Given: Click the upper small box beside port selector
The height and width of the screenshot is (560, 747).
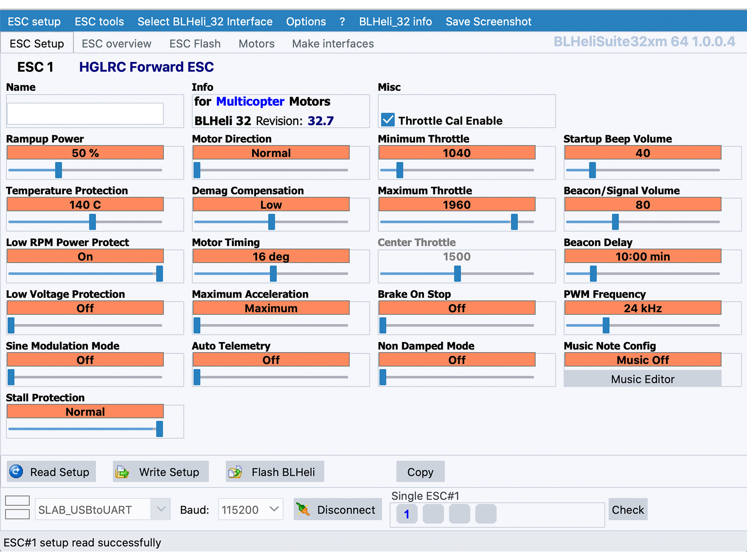Looking at the screenshot, I should pyautogui.click(x=17, y=501).
